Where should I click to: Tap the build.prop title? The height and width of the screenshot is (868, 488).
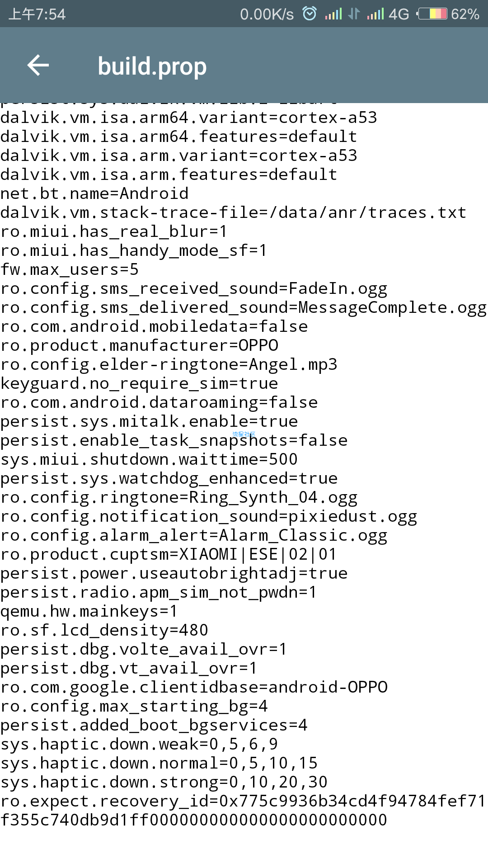152,66
